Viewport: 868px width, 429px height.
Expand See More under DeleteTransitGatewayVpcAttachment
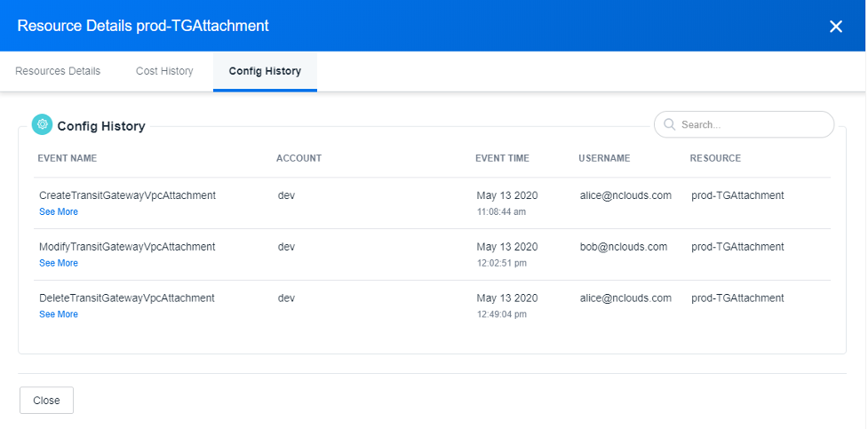(59, 314)
